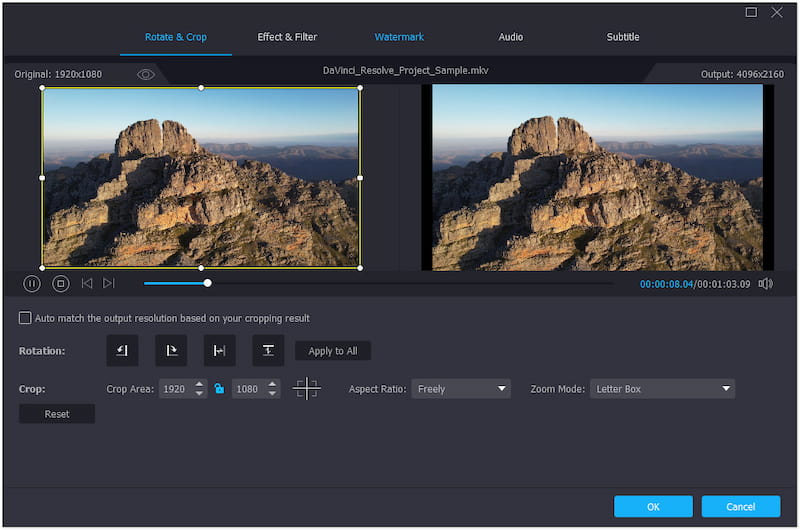Enable auto match output resolution checkbox
This screenshot has height=530, width=800.
(x=25, y=318)
